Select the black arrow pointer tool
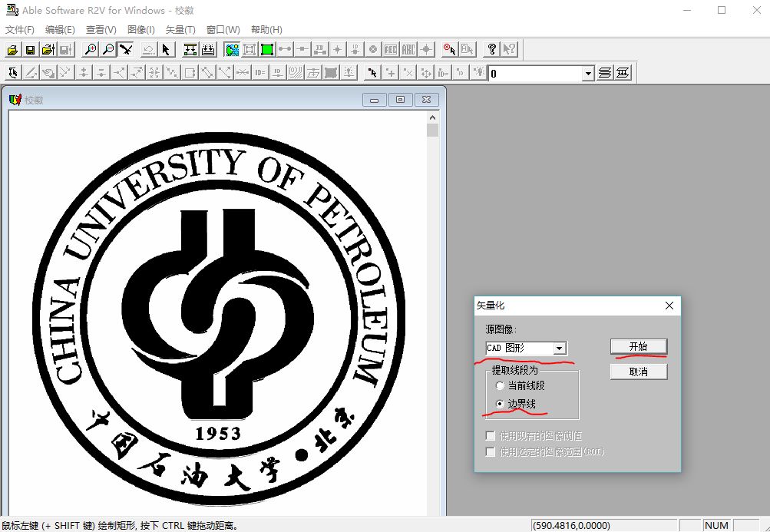The width and height of the screenshot is (770, 532). (166, 50)
